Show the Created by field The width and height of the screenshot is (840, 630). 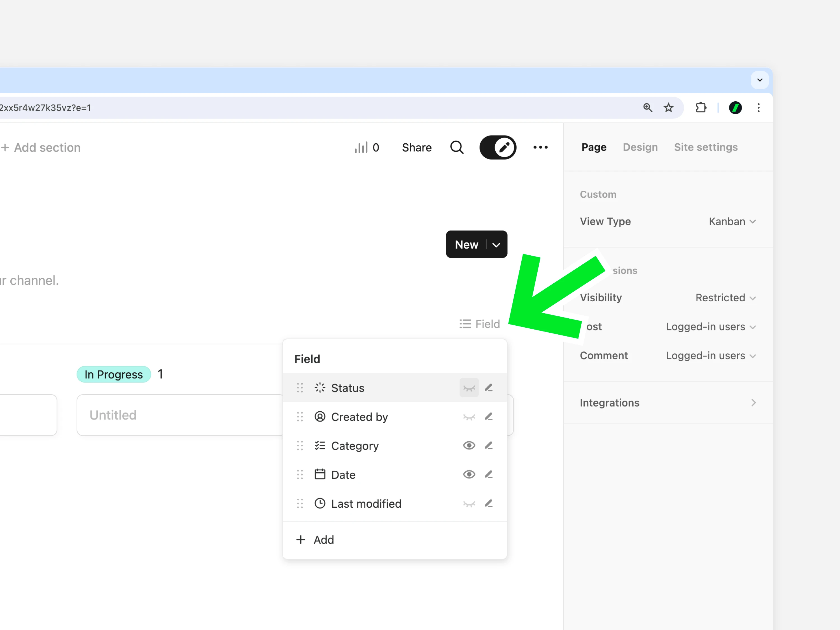pos(469,417)
